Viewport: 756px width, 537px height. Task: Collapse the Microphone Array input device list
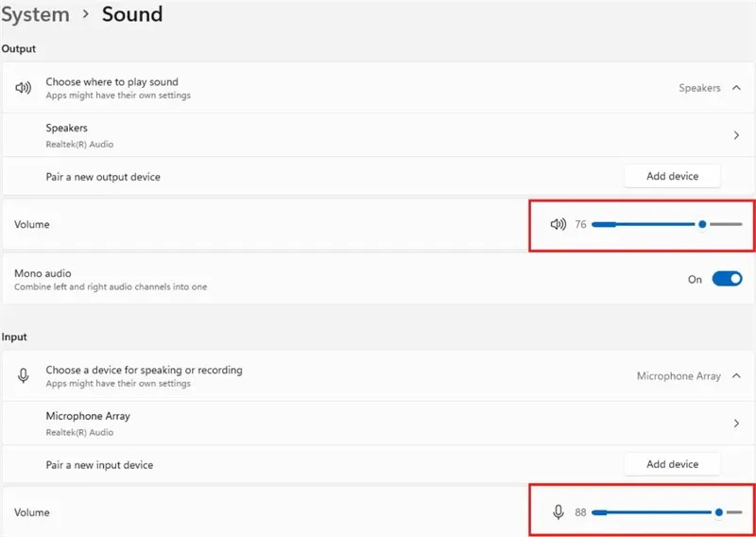(x=736, y=375)
